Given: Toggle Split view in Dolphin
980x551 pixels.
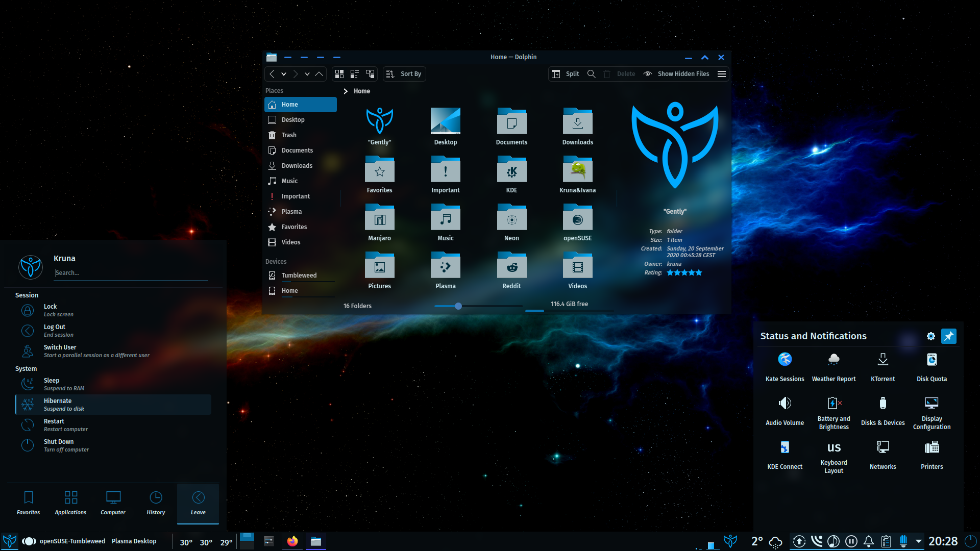Looking at the screenshot, I should (x=566, y=74).
